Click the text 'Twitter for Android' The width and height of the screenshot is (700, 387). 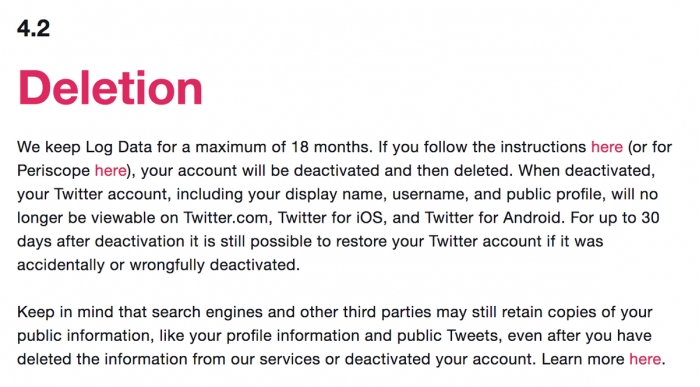[x=494, y=218]
